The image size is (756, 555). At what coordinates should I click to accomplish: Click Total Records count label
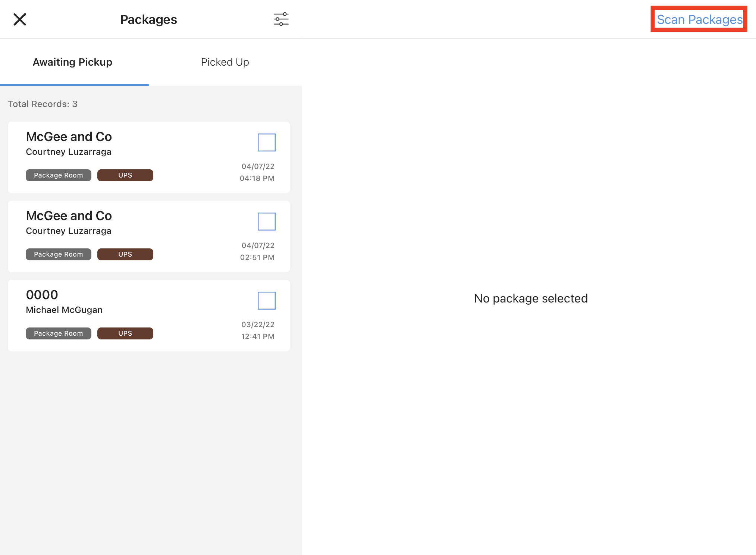coord(43,104)
